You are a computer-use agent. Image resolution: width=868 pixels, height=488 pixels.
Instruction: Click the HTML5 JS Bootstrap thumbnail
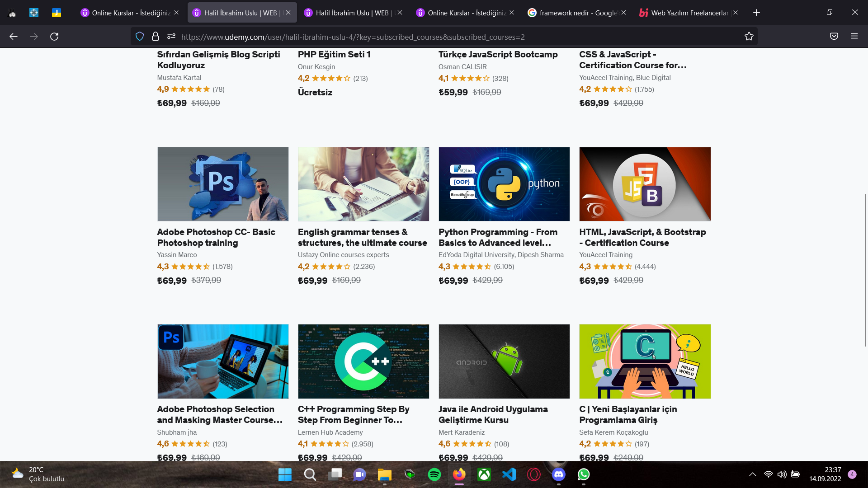point(645,184)
